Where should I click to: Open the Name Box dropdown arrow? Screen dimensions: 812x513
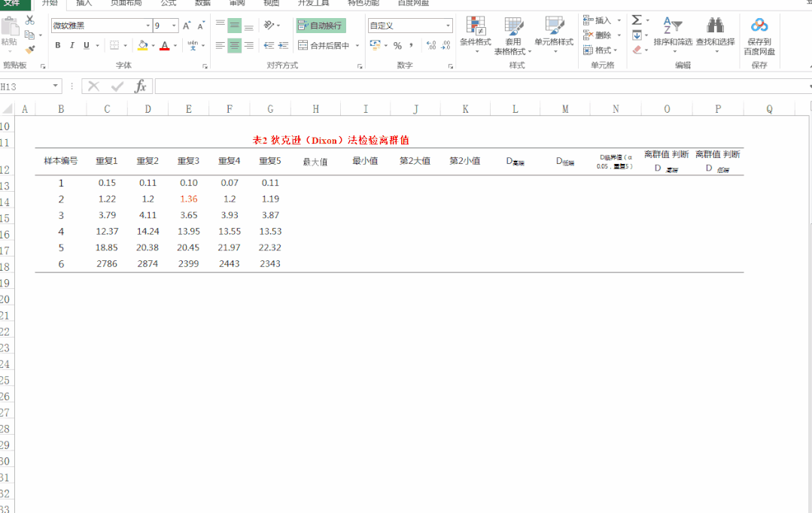pos(56,87)
